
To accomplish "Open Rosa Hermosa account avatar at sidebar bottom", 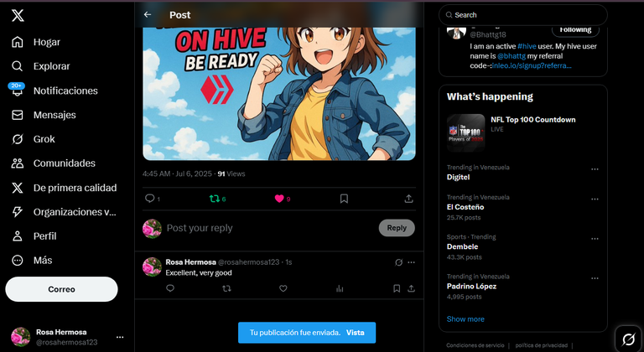I will click(20, 337).
